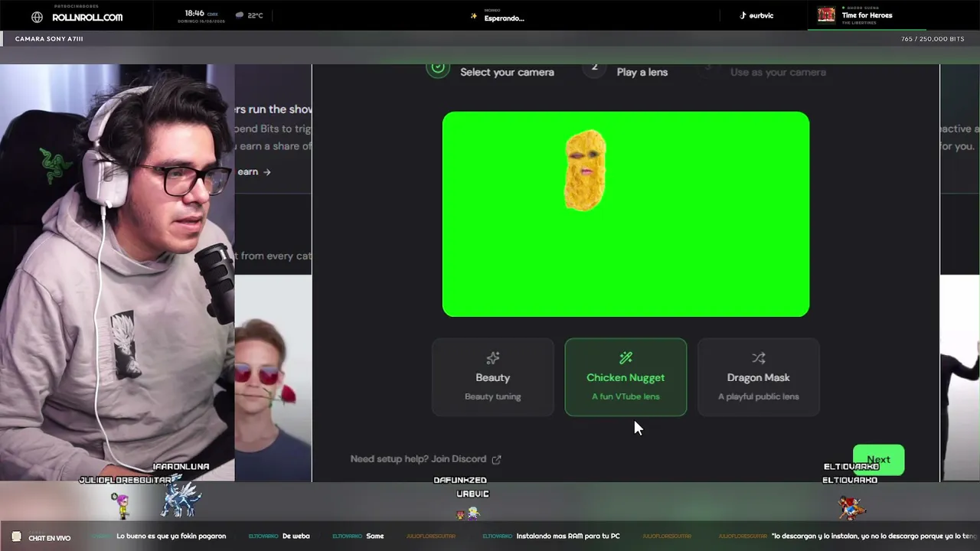This screenshot has height=551, width=980.
Task: Click the magic wand icon on Chicken Nugget
Action: pyautogui.click(x=626, y=357)
